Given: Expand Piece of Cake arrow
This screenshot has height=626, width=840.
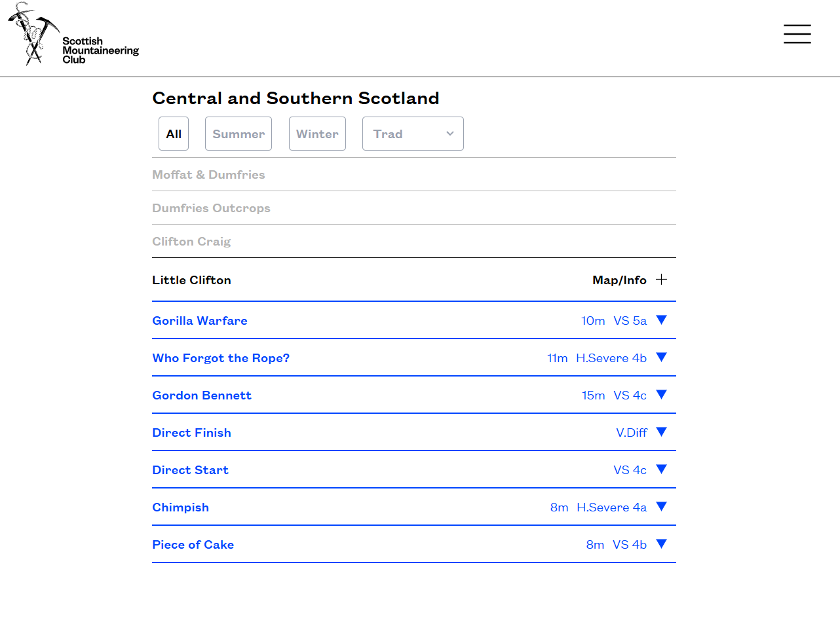Looking at the screenshot, I should pos(661,544).
